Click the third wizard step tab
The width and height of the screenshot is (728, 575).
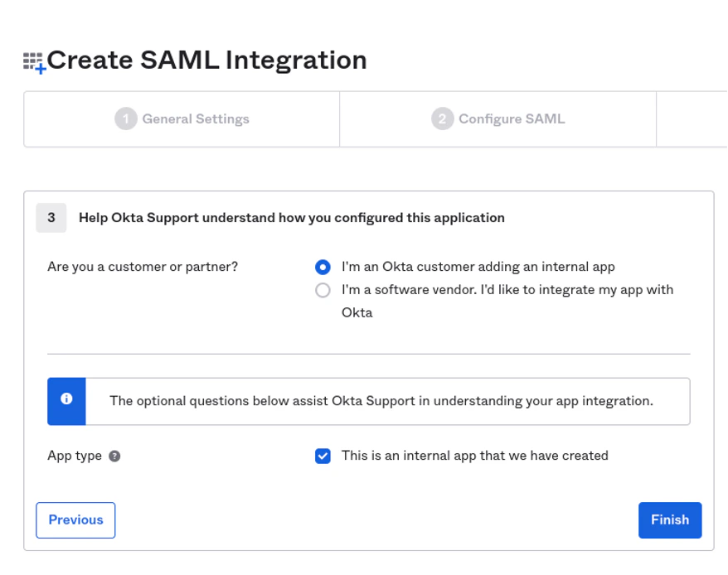click(692, 118)
